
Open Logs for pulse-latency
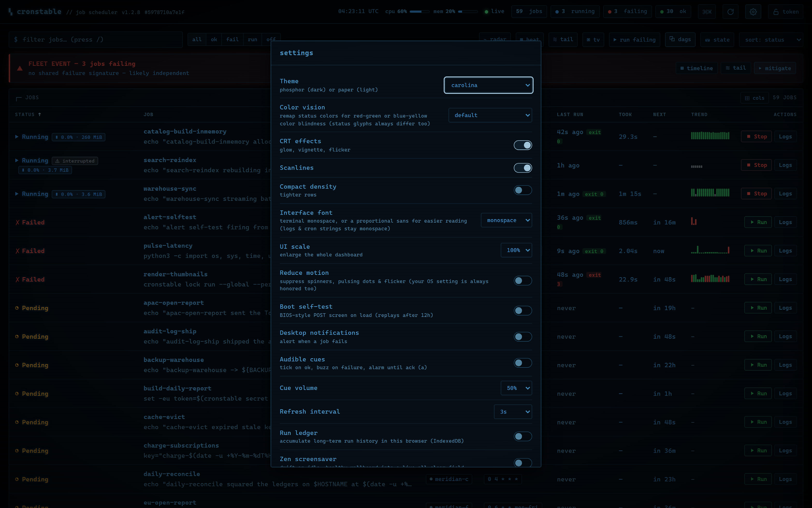[785, 251]
